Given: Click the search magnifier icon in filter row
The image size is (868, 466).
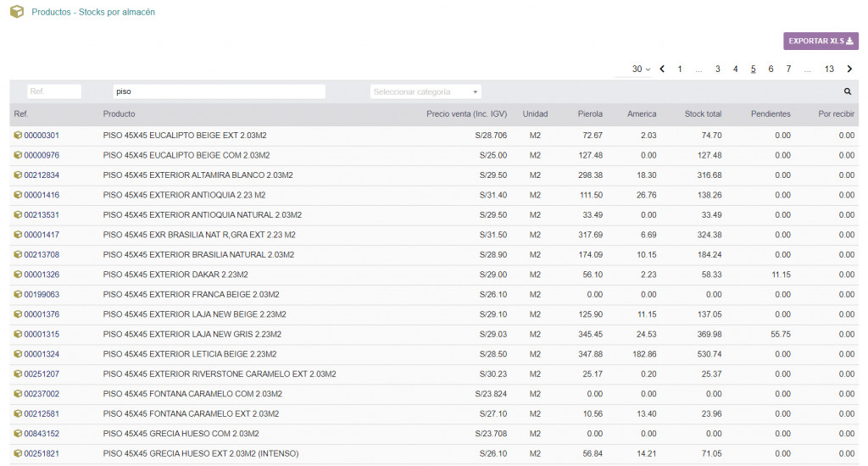Looking at the screenshot, I should pos(847,92).
